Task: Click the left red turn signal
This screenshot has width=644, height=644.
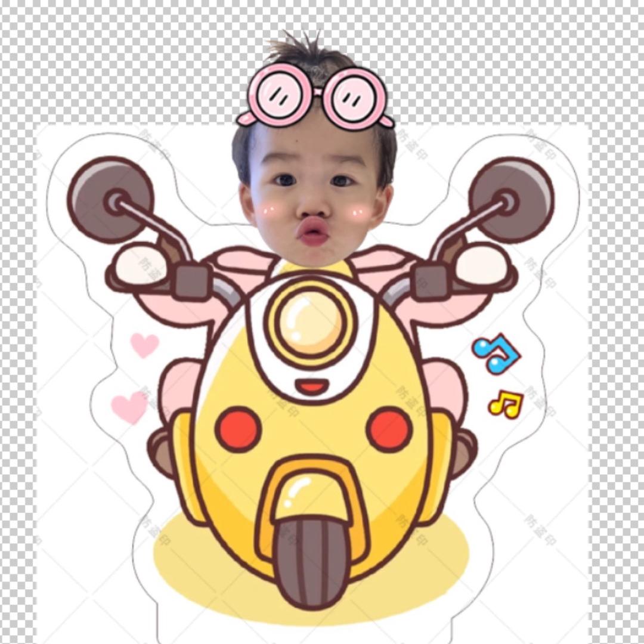Action: [238, 429]
